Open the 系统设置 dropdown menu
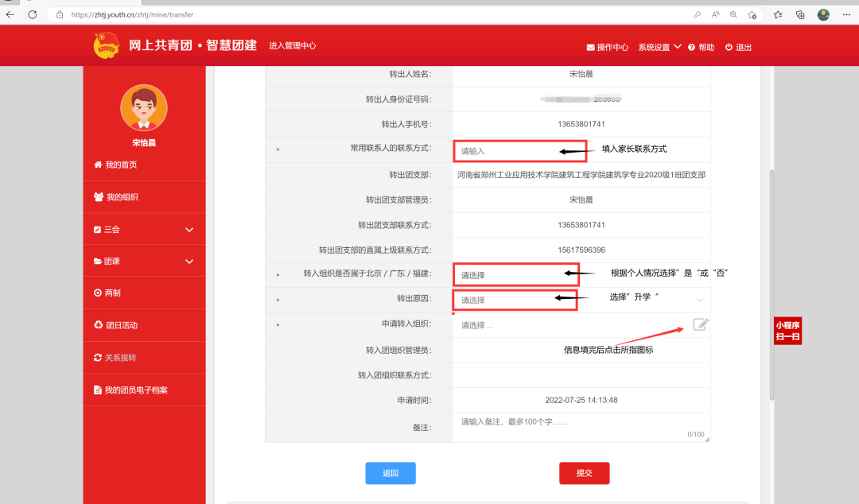 point(659,48)
